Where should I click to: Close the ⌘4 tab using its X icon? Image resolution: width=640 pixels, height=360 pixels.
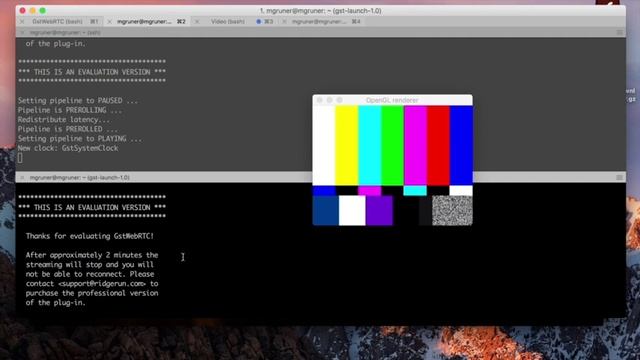284,22
